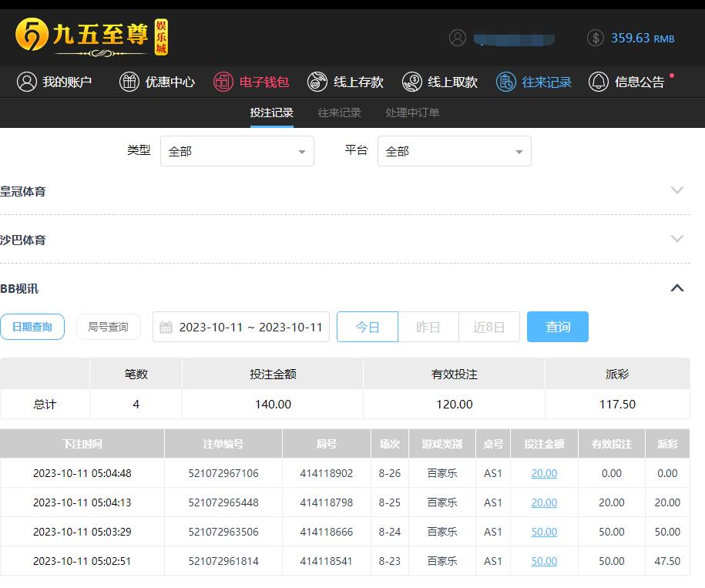Open 优惠中心 menu
The image size is (705, 588).
point(157,82)
